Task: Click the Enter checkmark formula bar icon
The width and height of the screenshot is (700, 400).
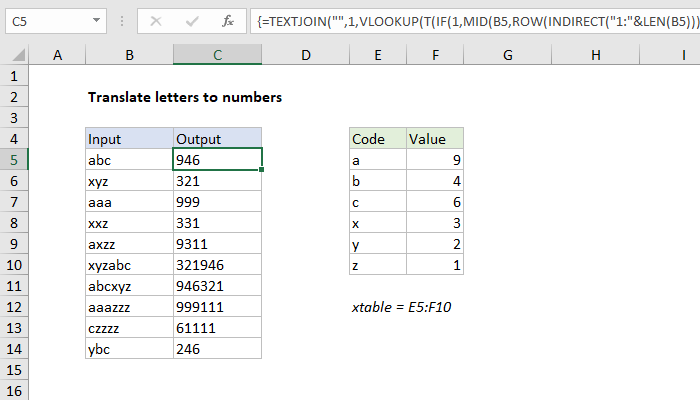Action: [191, 20]
